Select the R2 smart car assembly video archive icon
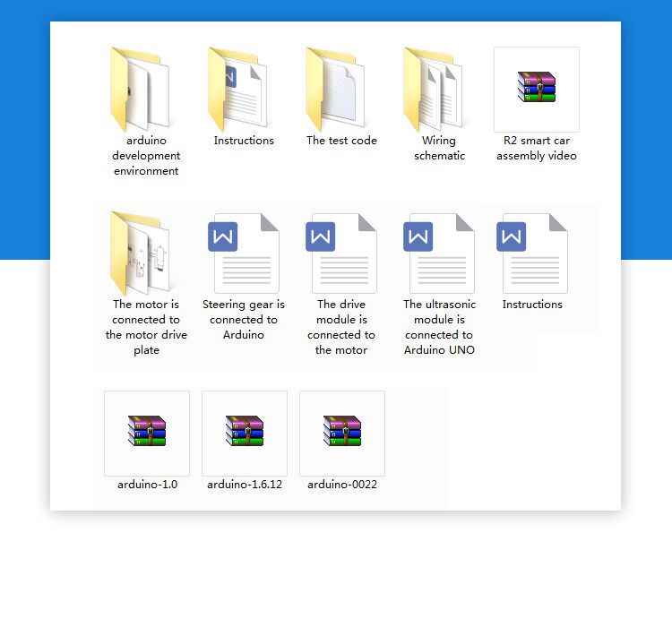The width and height of the screenshot is (672, 636). pyautogui.click(x=537, y=90)
